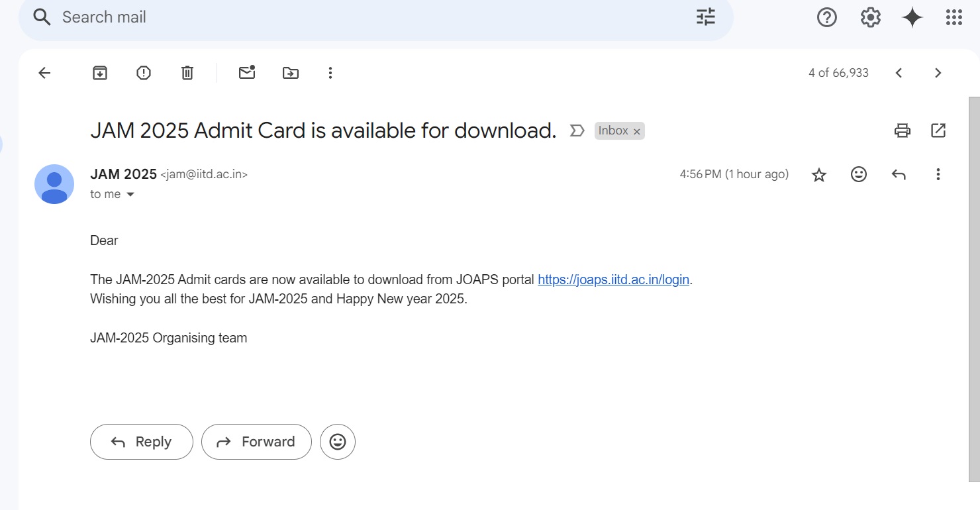Forward this email
Viewport: 980px width, 510px height.
256,441
